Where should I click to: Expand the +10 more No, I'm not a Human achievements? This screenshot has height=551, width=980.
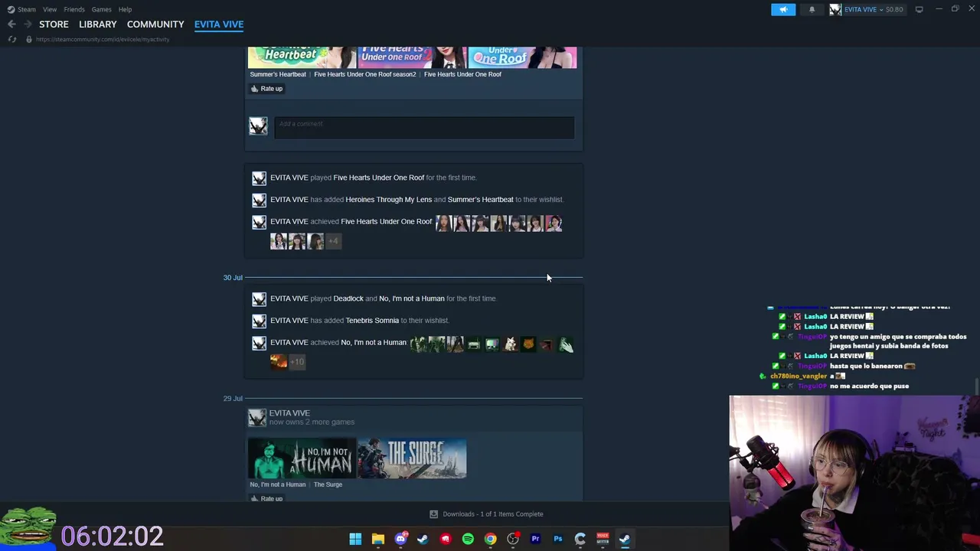[297, 362]
